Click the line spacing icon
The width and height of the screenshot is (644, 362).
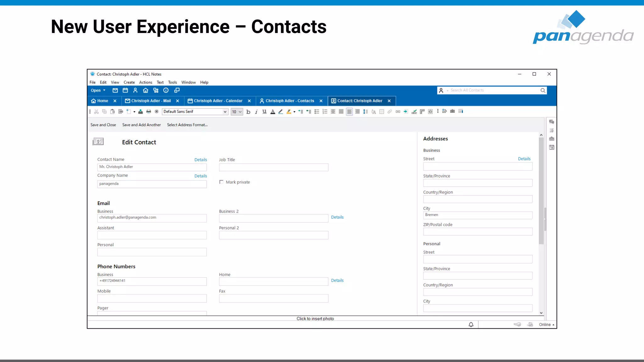(x=365, y=112)
